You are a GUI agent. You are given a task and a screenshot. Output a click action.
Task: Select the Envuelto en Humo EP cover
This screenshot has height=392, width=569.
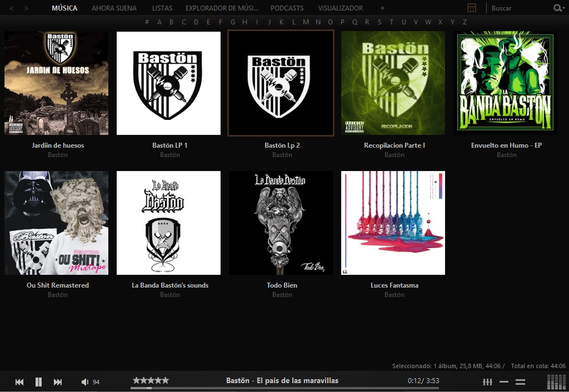(505, 83)
